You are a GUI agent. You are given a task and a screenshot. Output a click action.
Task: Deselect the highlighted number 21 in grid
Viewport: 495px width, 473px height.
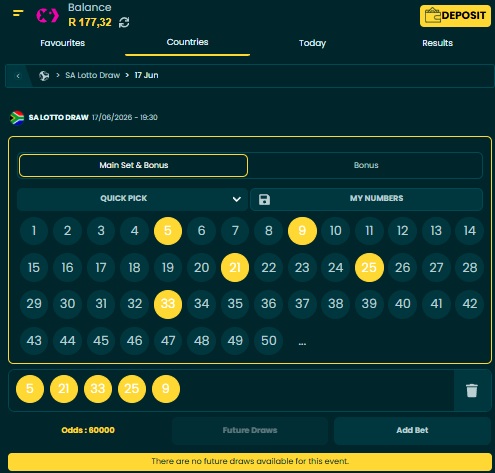(x=235, y=267)
